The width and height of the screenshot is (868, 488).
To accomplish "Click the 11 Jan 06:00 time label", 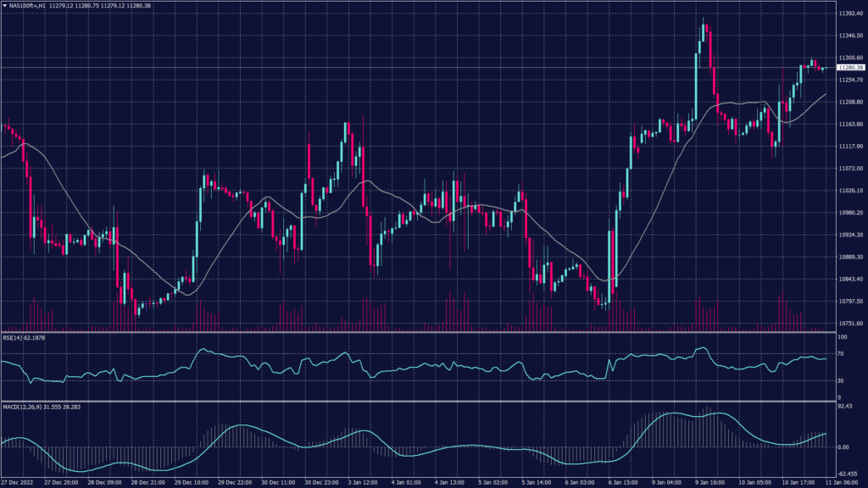I will pyautogui.click(x=846, y=481).
